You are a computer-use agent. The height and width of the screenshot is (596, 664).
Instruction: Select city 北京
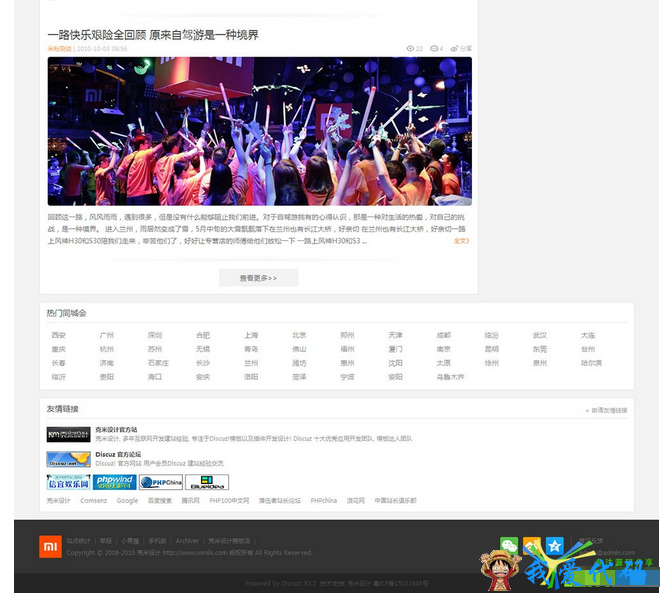click(x=299, y=335)
